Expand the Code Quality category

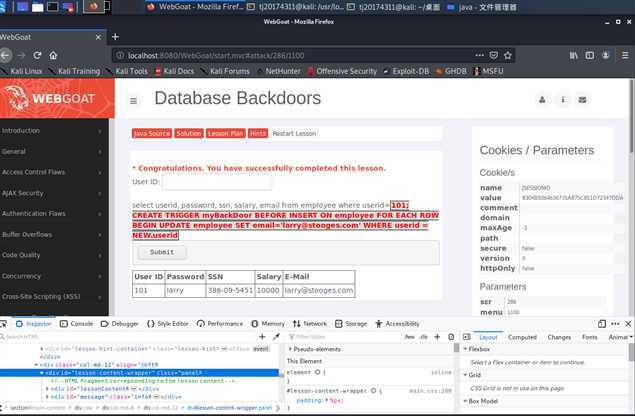(52, 255)
